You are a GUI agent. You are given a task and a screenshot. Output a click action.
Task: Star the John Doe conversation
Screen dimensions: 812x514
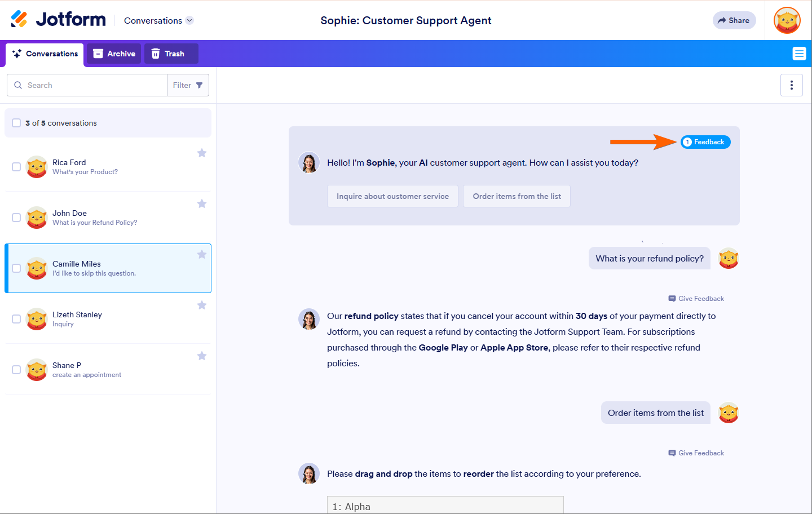point(202,204)
